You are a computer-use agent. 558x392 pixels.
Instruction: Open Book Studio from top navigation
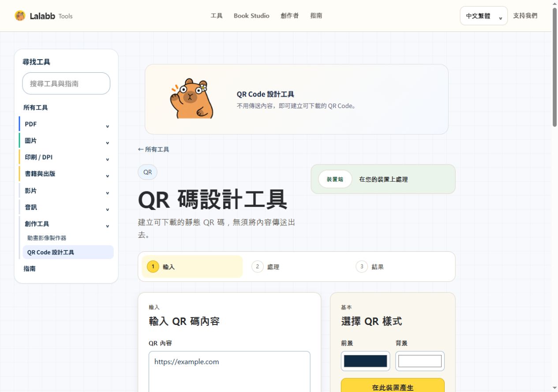pyautogui.click(x=251, y=15)
